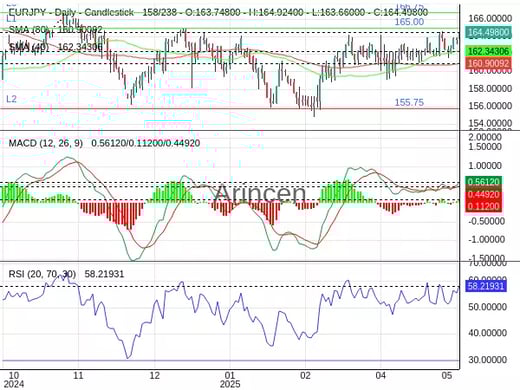Click the 11 month axis label
This screenshot has height=390, width=520.
click(78, 375)
